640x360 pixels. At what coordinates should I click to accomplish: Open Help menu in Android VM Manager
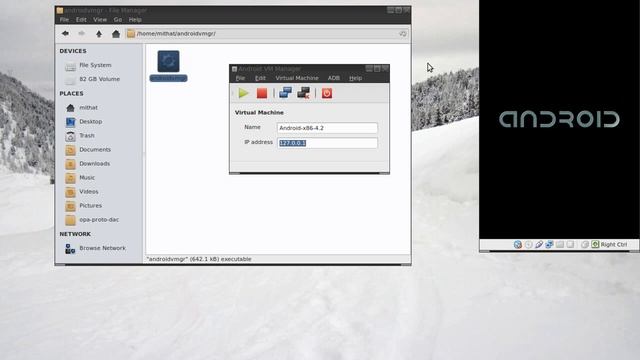356,78
